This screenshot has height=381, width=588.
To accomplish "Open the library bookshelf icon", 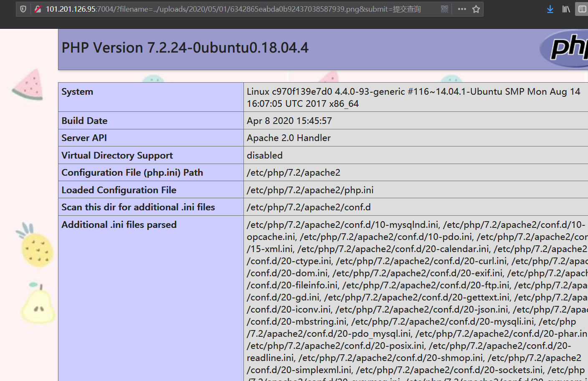I will [x=566, y=9].
